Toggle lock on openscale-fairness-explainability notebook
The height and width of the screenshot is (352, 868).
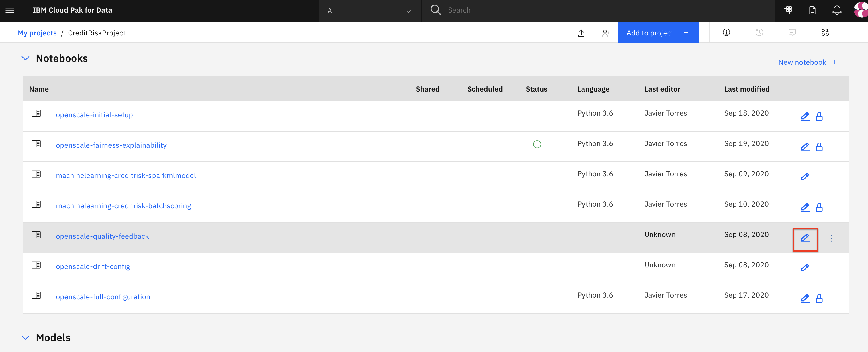click(819, 147)
